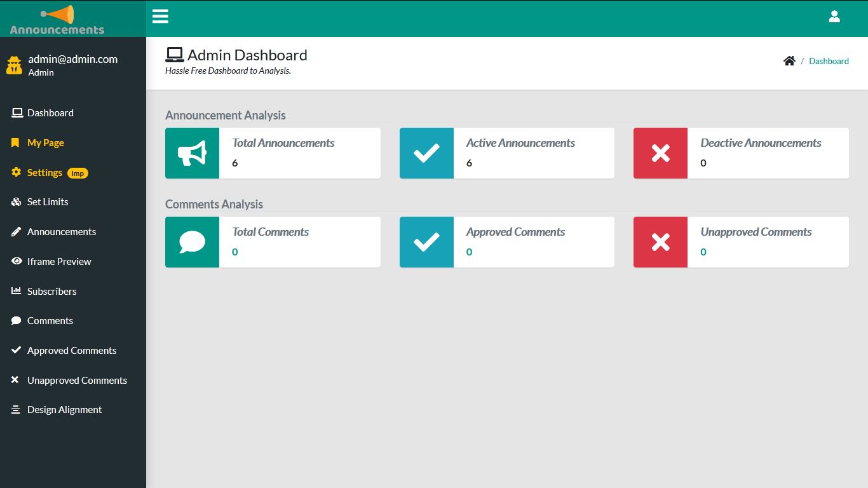Viewport: 868px width, 488px height.
Task: Click the Approved Comments count 0 link
Action: coord(469,252)
